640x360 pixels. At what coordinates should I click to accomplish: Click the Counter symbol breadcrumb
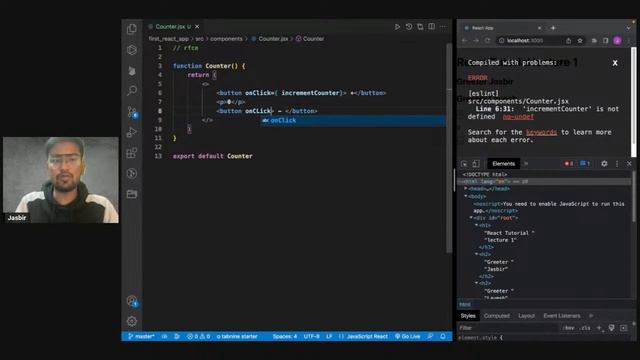pyautogui.click(x=310, y=39)
